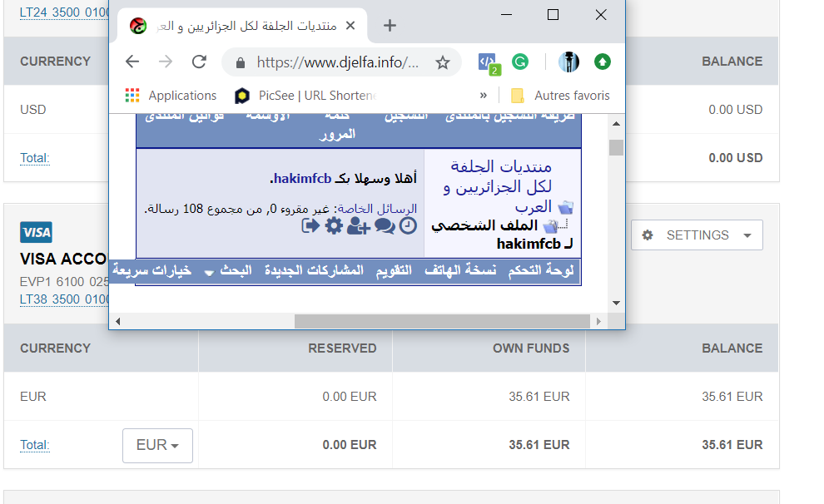Viewport: 824px width, 504px height.
Task: Open the Grammarly extension icon
Action: click(520, 62)
